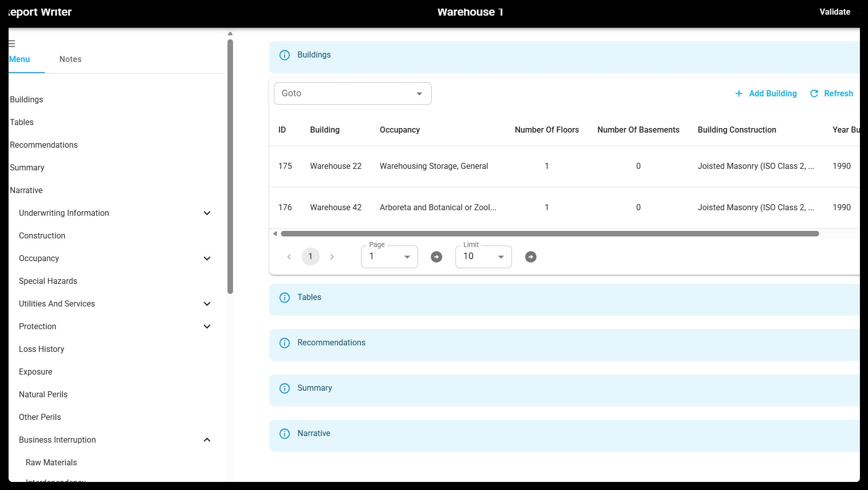Click the circular refresh icon
868x490 pixels.
pyautogui.click(x=814, y=93)
